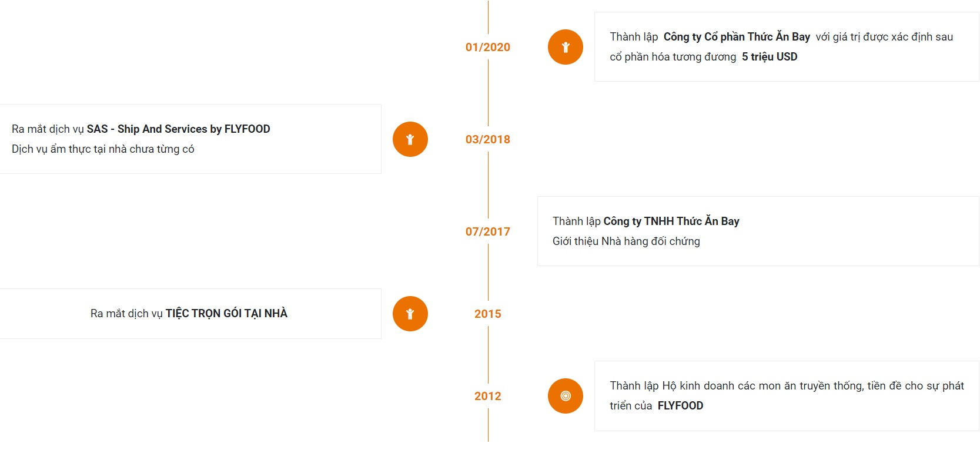Image resolution: width=980 pixels, height=450 pixels.
Task: Click Giới thiệu Nhà hàng đối chứng text
Action: [x=626, y=241]
